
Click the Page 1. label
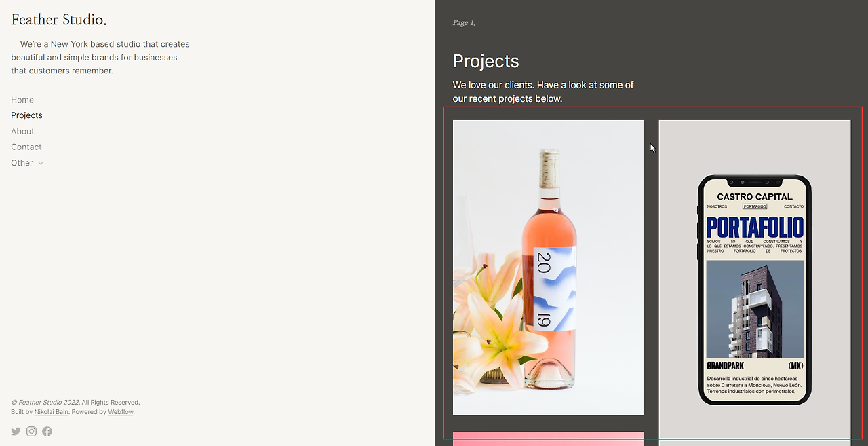(465, 22)
